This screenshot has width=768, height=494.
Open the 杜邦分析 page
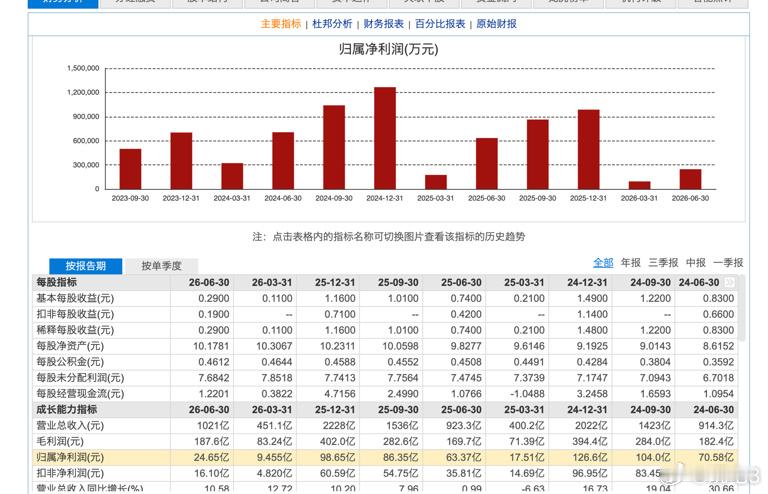332,24
